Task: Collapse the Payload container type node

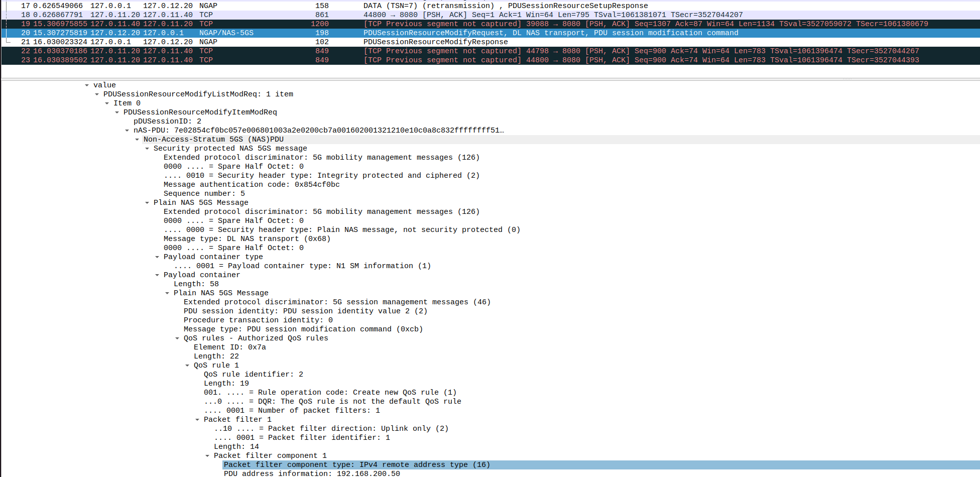Action: tap(157, 257)
